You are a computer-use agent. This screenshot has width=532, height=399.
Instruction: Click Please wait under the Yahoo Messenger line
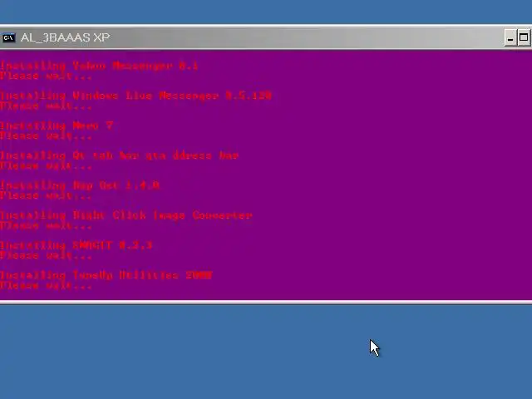pyautogui.click(x=46, y=76)
